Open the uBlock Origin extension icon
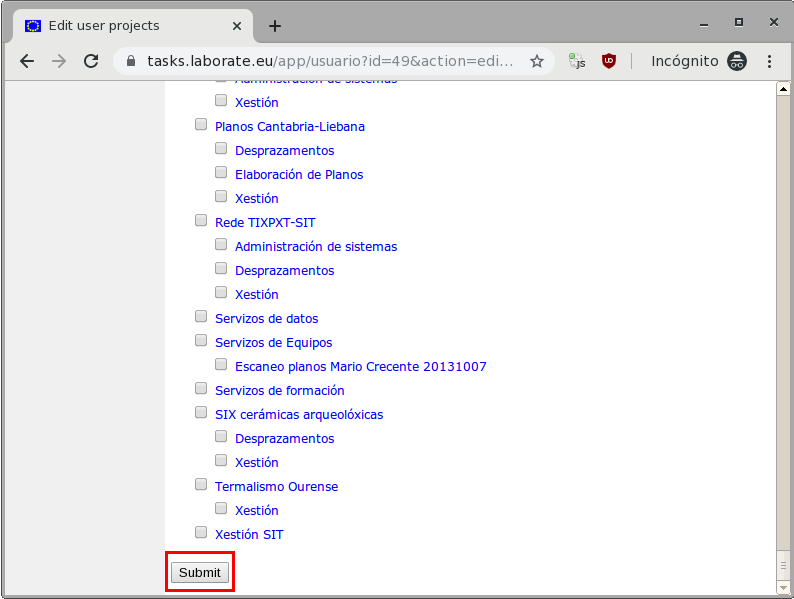 pyautogui.click(x=608, y=61)
